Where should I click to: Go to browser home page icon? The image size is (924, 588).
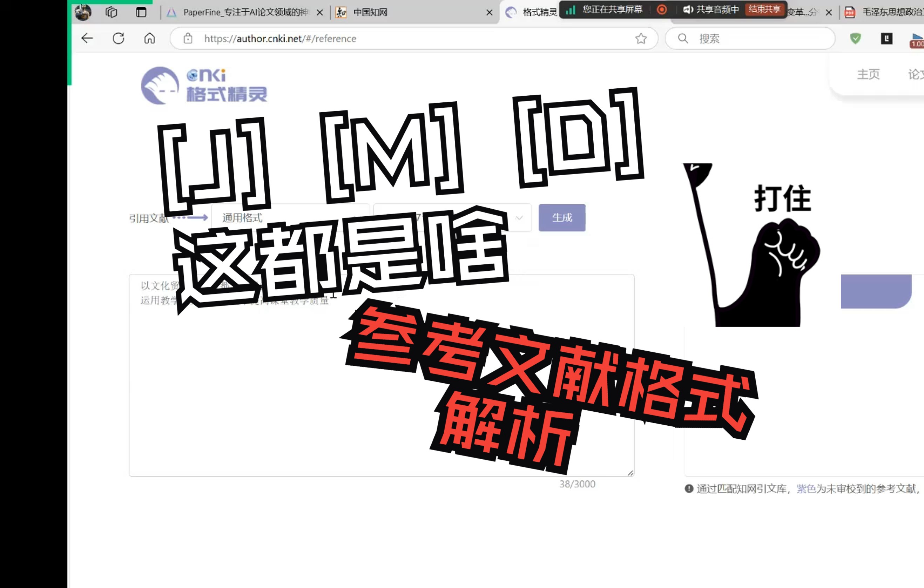[150, 38]
